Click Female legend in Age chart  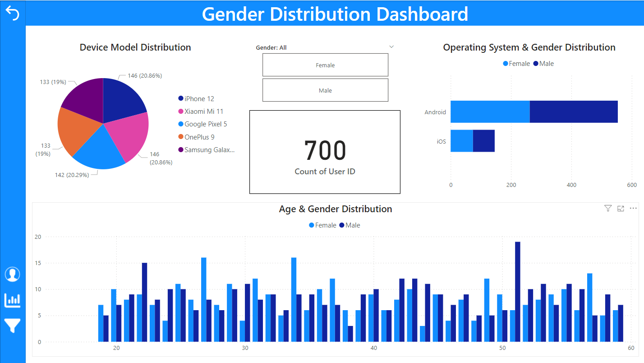[x=322, y=225]
